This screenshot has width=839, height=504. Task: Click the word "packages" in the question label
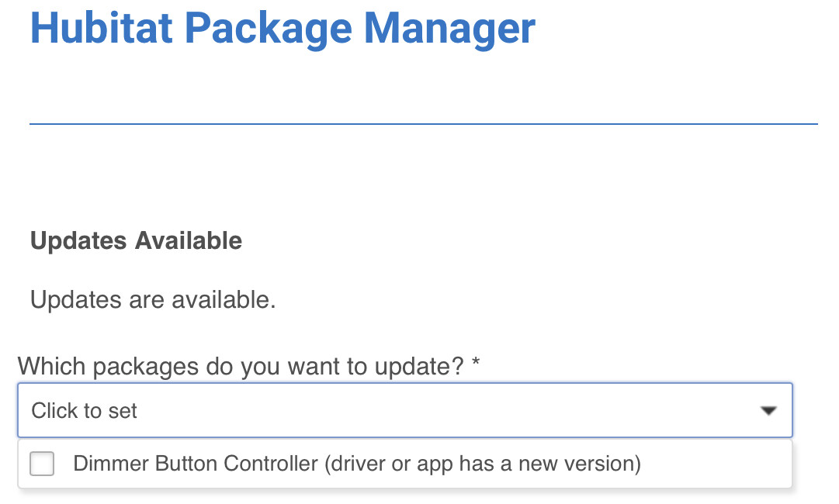point(146,367)
